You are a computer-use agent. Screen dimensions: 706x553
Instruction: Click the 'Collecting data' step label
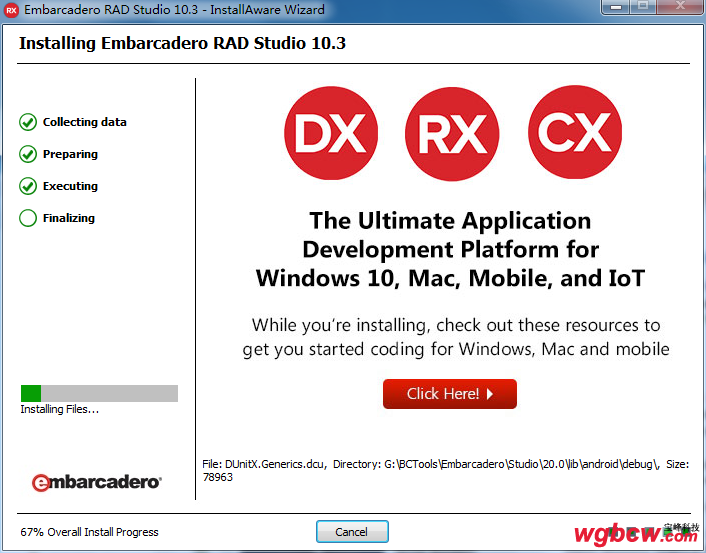point(85,122)
